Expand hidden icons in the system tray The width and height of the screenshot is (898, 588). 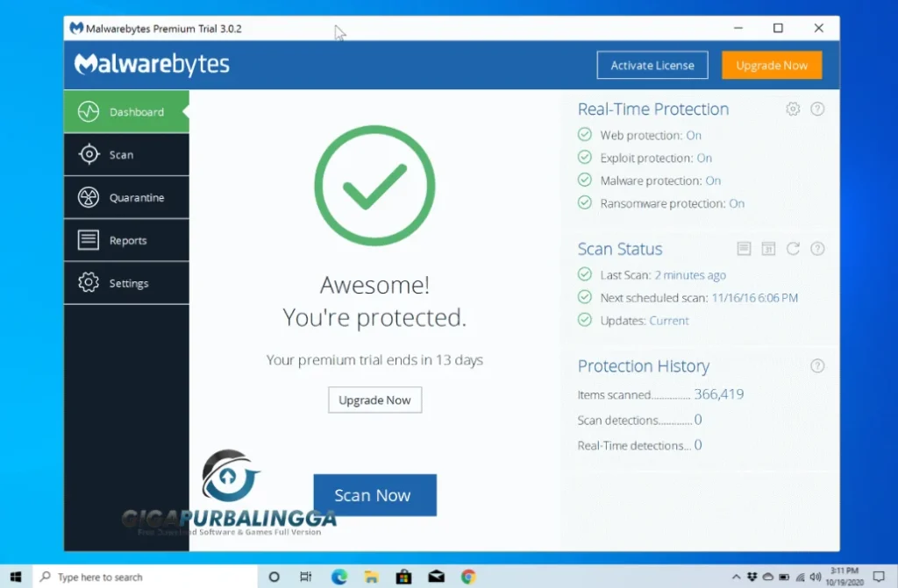735,577
